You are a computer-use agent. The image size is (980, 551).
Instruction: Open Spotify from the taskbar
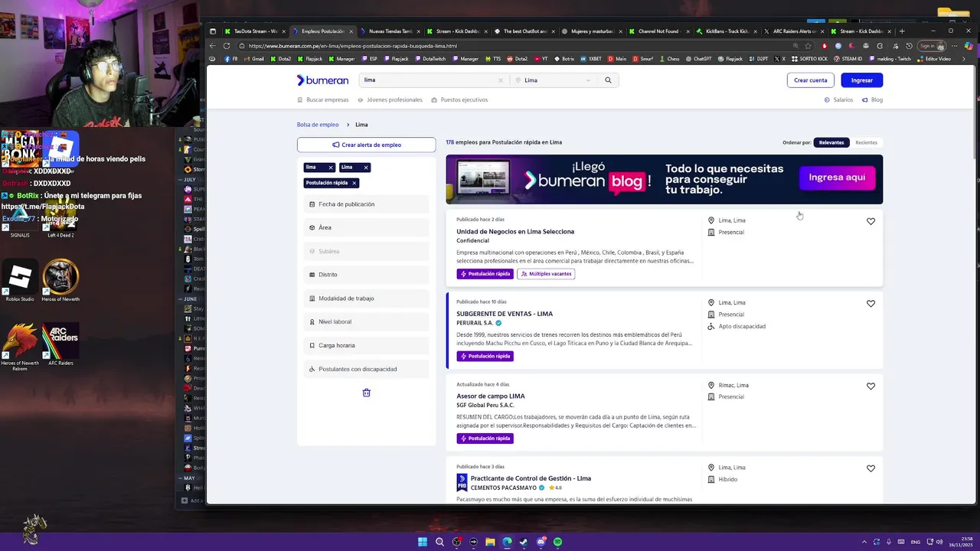[557, 542]
